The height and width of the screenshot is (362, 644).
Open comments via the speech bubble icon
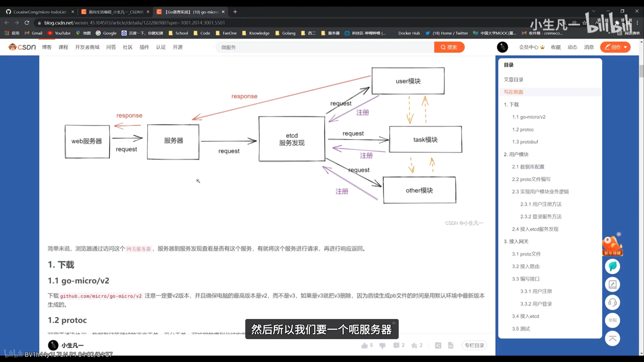[x=396, y=345]
